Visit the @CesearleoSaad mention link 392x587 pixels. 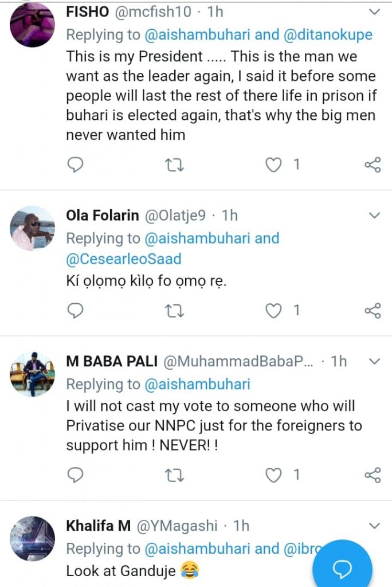(123, 259)
